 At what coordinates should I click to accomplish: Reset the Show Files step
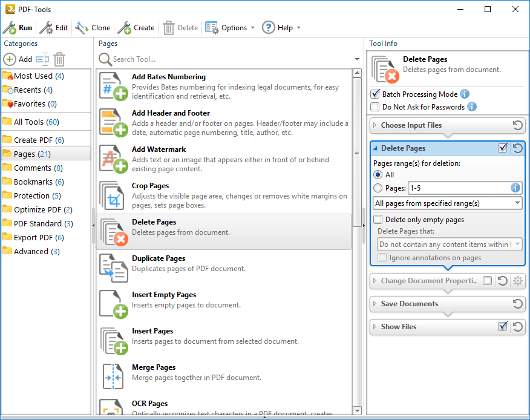(517, 327)
